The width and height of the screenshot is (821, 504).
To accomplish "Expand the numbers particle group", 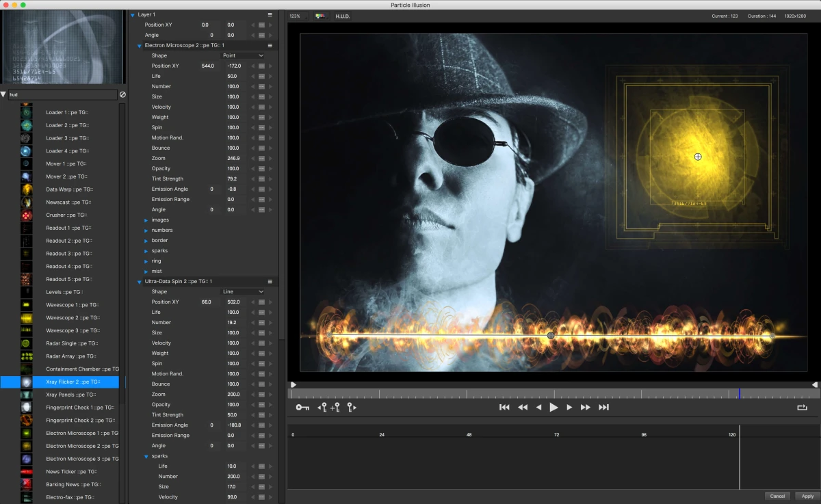I will click(x=146, y=230).
